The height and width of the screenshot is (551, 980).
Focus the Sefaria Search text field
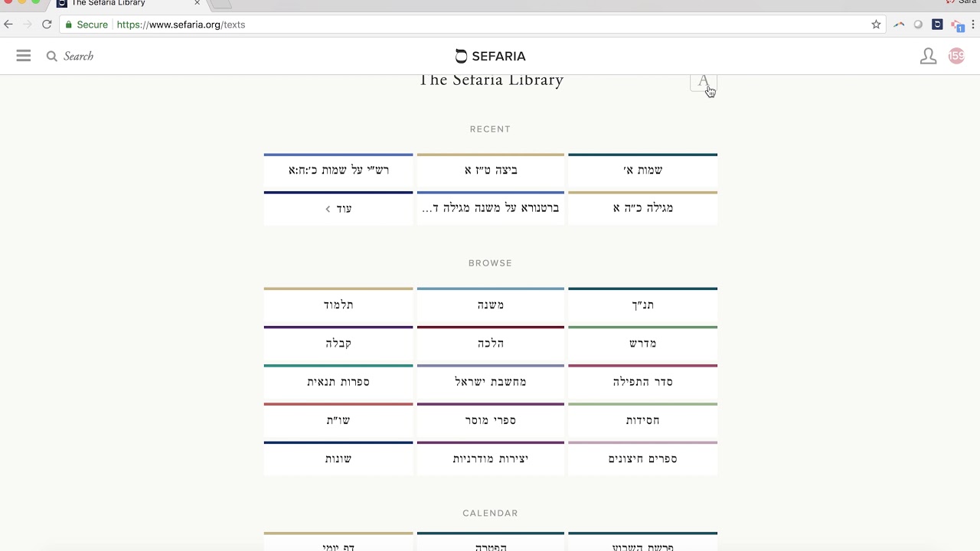78,56
